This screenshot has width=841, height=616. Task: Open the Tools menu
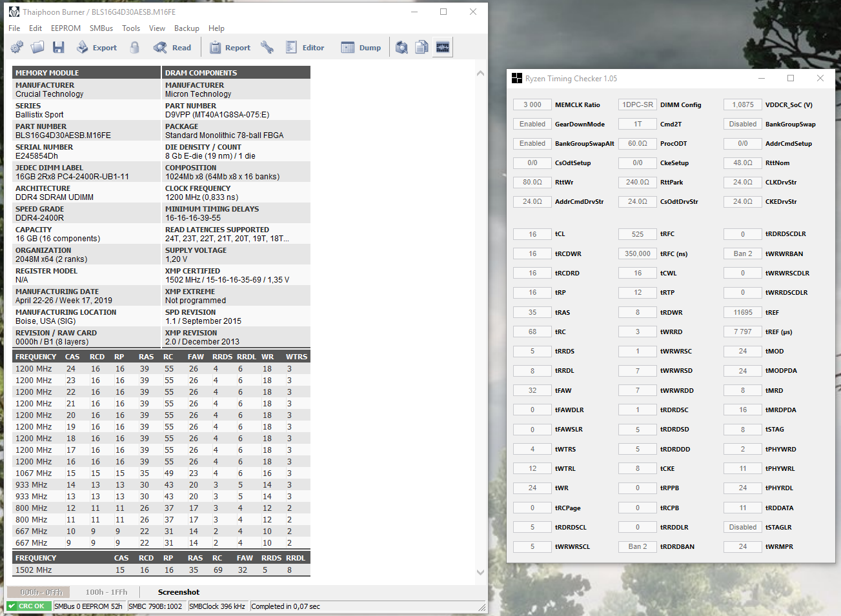point(131,28)
